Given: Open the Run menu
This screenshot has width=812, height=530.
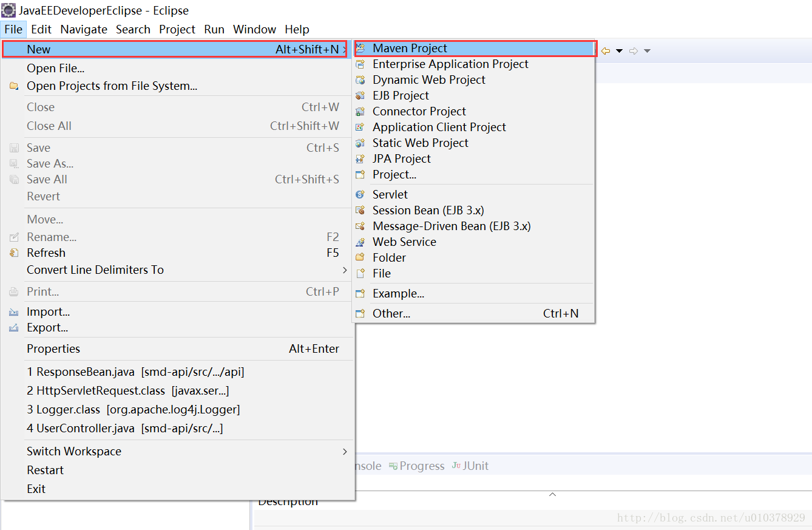Looking at the screenshot, I should click(x=214, y=29).
